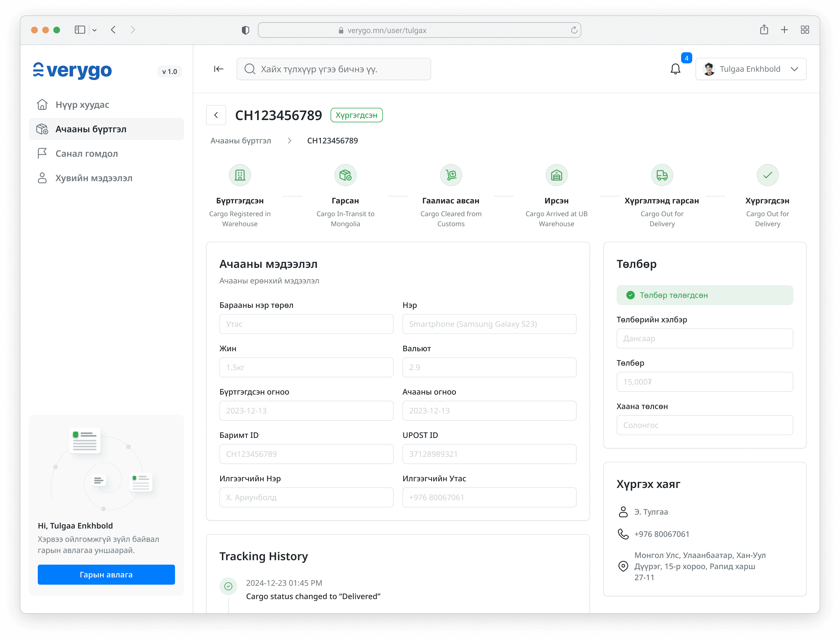Viewport: 840px width, 638px height.
Task: Click the Хүргэлтэнд гарсан delivery truck icon
Action: coord(662,175)
